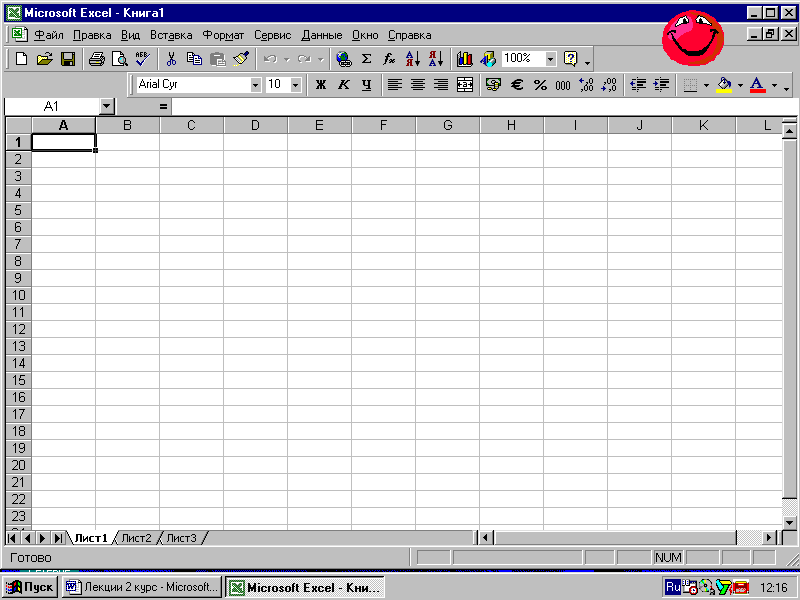800x600 pixels.
Task: Toggle italic К formatting
Action: [x=344, y=85]
